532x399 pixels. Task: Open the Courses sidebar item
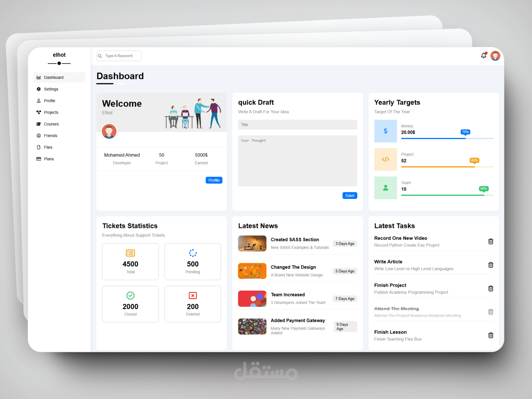click(51, 124)
